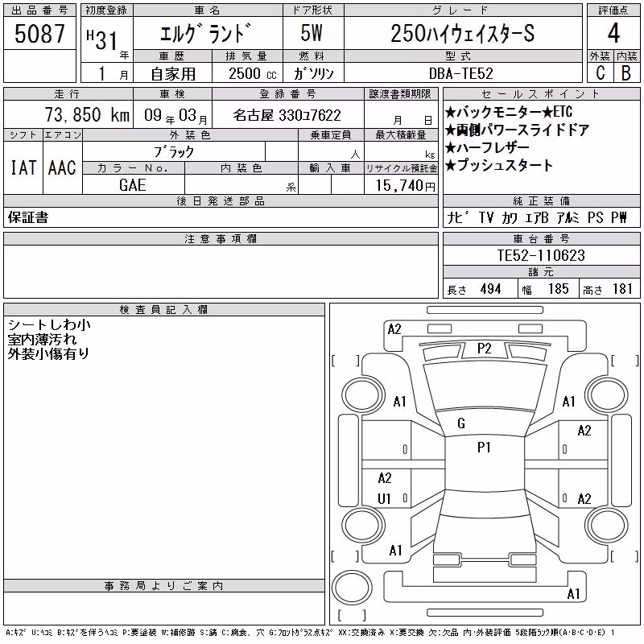Screen dimensions: 644x644
Task: Click the shift type IAT
Action: pos(23,167)
